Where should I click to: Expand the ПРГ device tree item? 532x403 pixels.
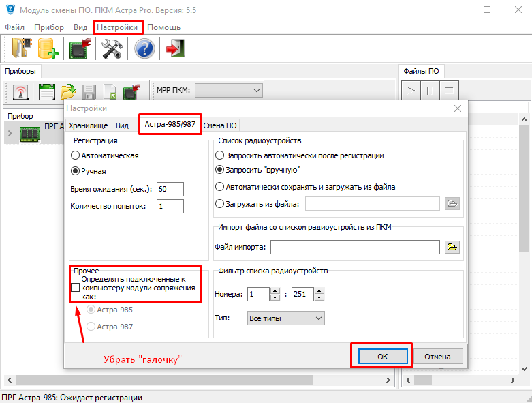tap(10, 133)
